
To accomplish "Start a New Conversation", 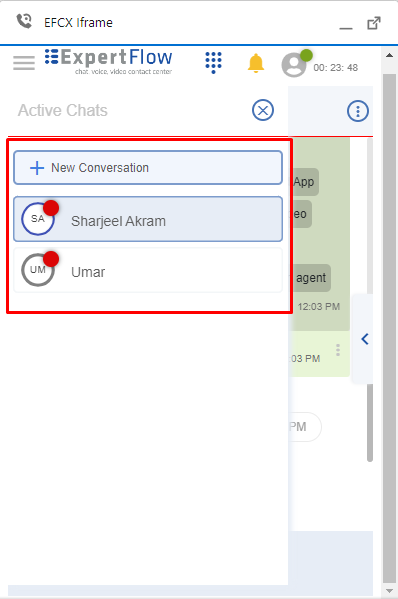I will click(148, 167).
